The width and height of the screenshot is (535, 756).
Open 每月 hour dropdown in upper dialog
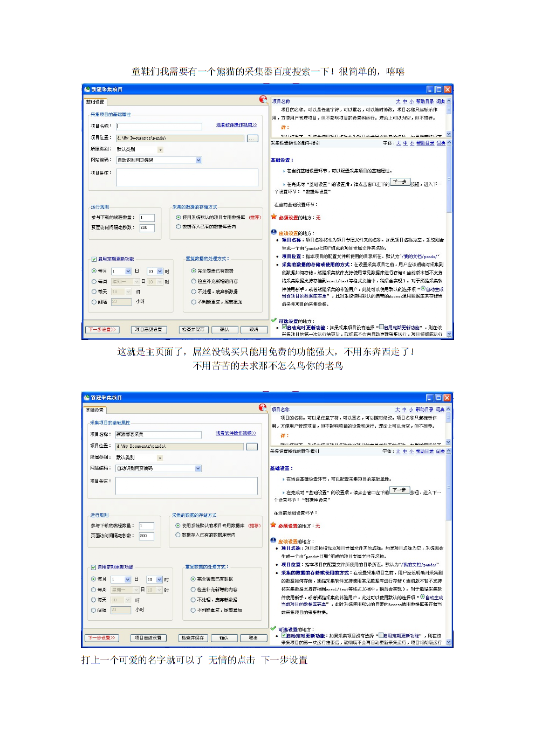(160, 271)
